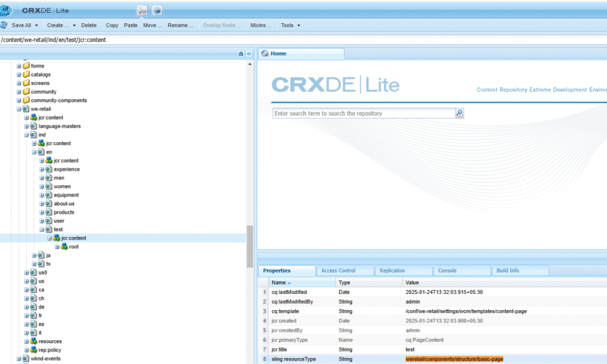The width and height of the screenshot is (607, 364).
Task: Open the Properties tab
Action: click(x=286, y=271)
